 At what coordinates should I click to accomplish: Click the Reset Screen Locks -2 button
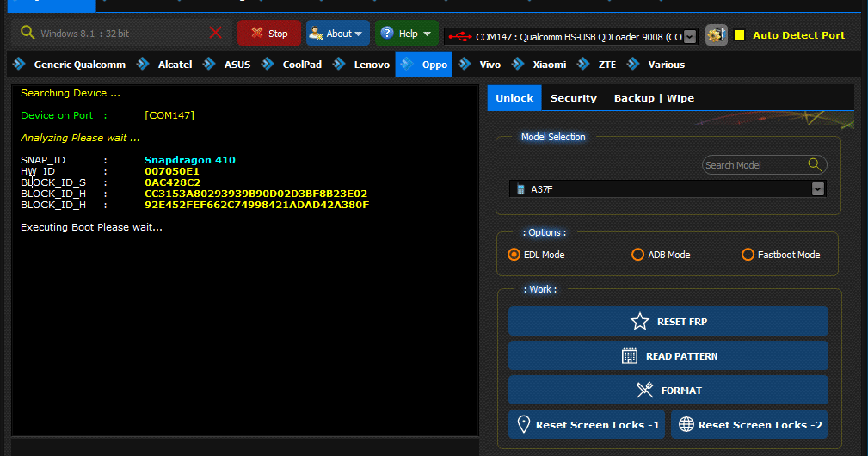749,424
